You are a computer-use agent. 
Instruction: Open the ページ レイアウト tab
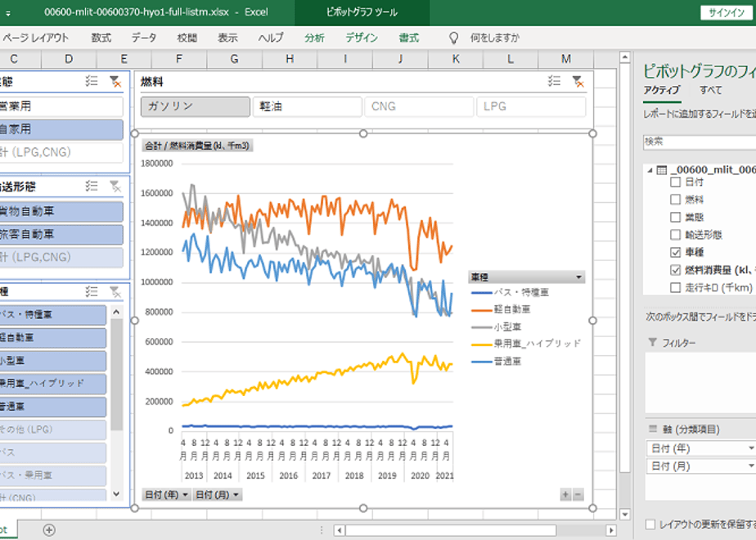[x=35, y=38]
